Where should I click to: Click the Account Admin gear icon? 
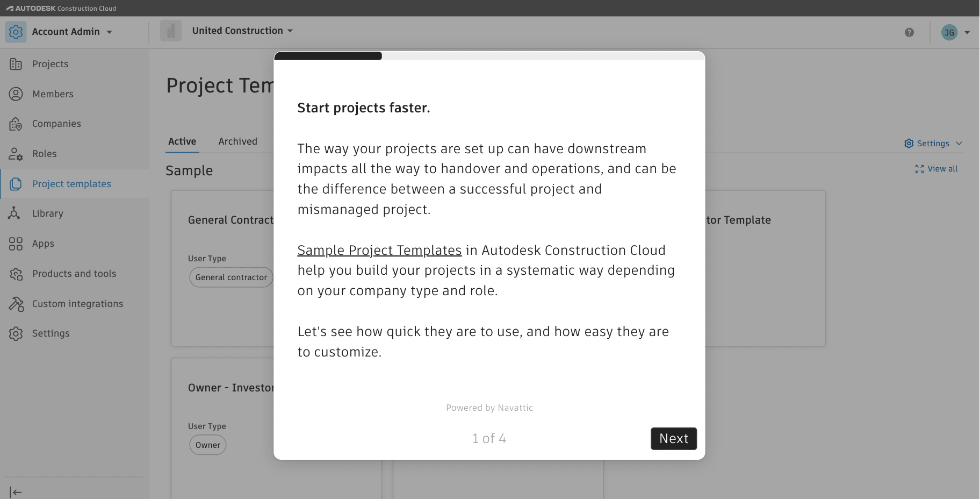(16, 32)
